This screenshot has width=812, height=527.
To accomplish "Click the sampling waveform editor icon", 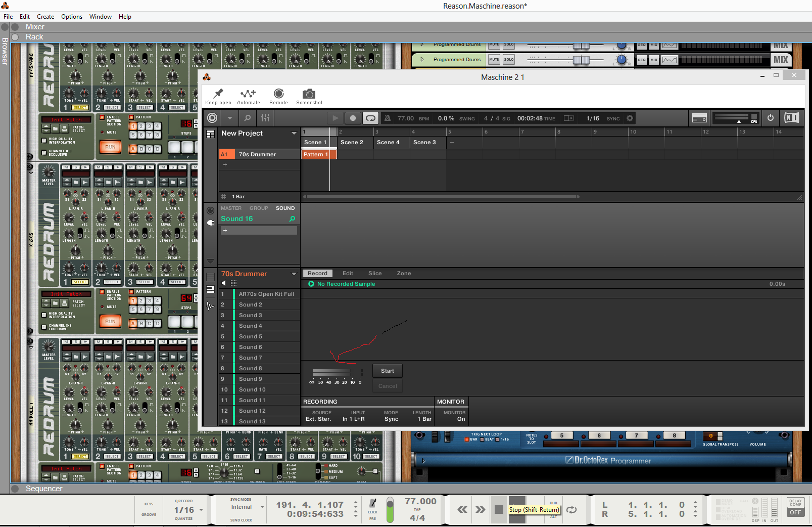I will pos(210,306).
